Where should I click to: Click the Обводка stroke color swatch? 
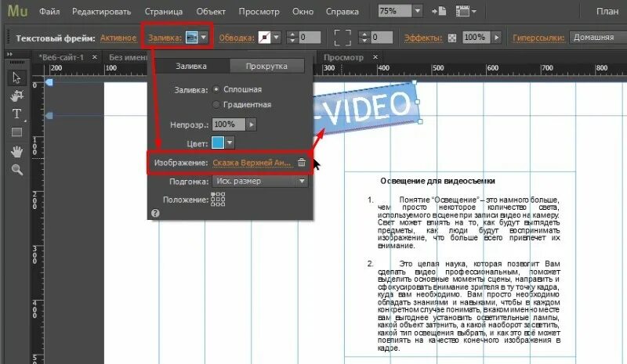[264, 38]
